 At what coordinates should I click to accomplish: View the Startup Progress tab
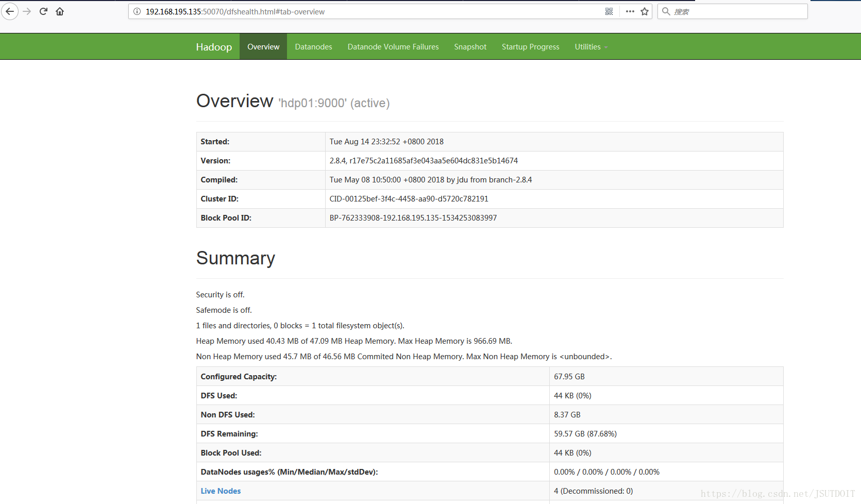[530, 46]
